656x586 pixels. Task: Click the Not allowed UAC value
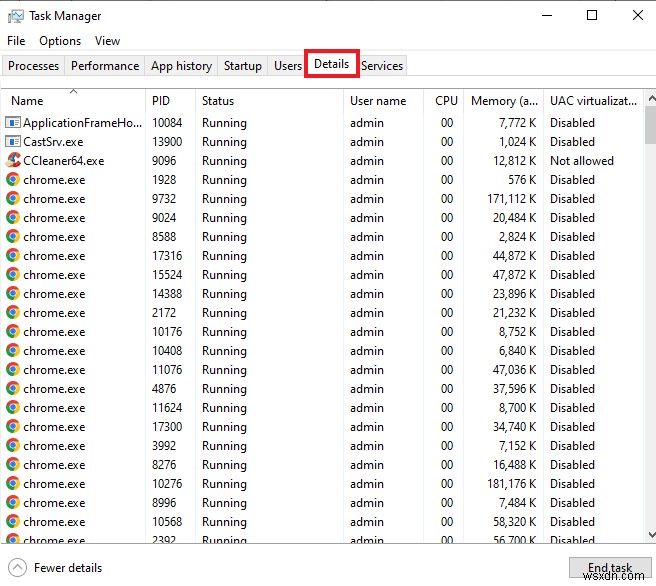pos(582,161)
